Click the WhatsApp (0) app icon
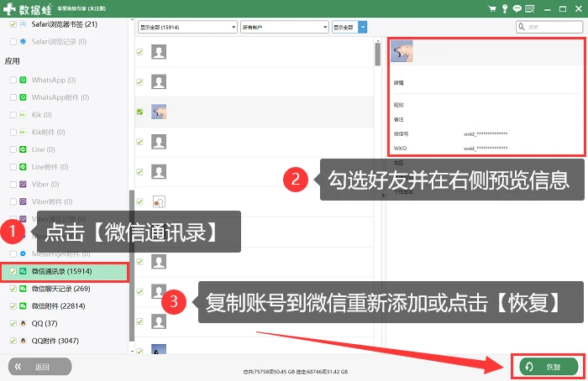The height and width of the screenshot is (381, 588). tap(23, 80)
